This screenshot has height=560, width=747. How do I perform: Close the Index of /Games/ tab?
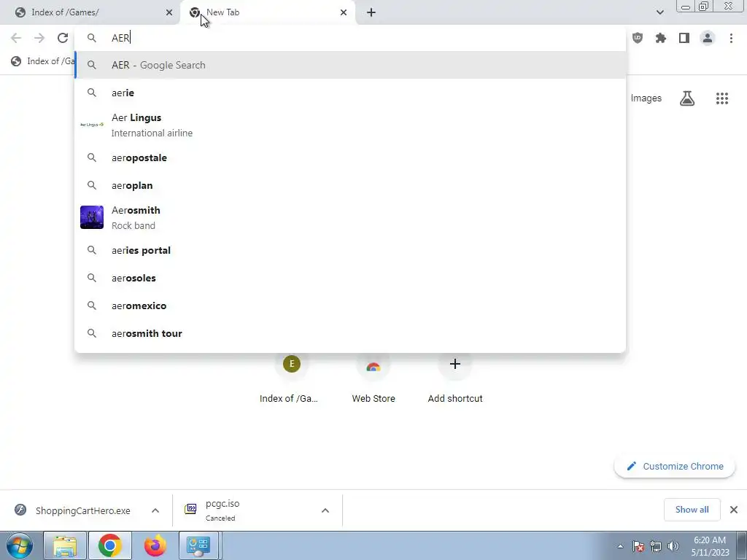(x=169, y=12)
